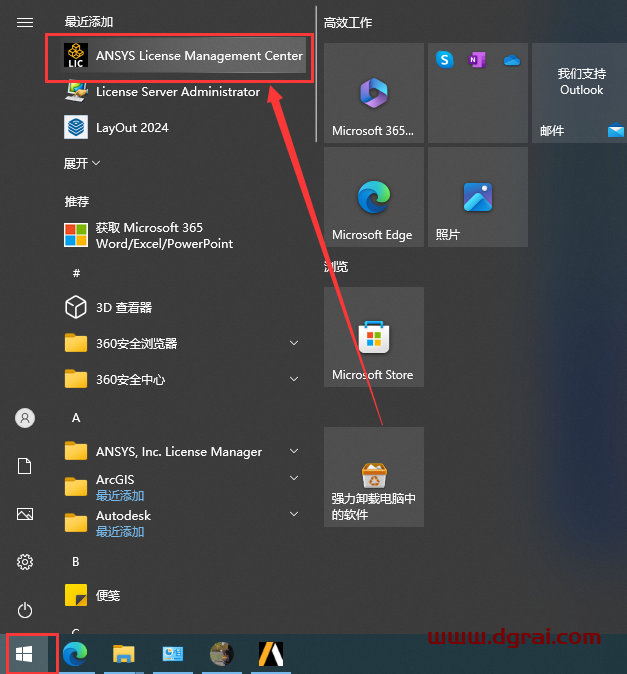Launch OneDrive from the tile group

512,60
